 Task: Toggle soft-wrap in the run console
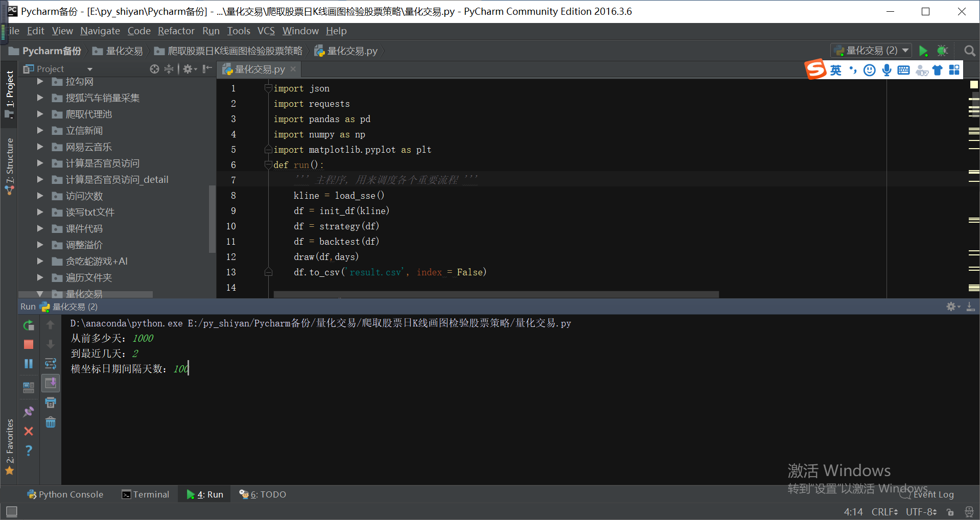51,364
